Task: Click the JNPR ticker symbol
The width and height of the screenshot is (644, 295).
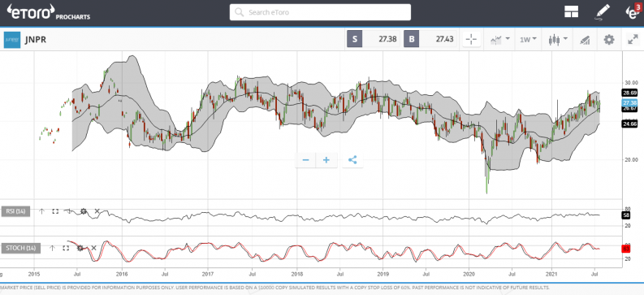Action: (35, 41)
